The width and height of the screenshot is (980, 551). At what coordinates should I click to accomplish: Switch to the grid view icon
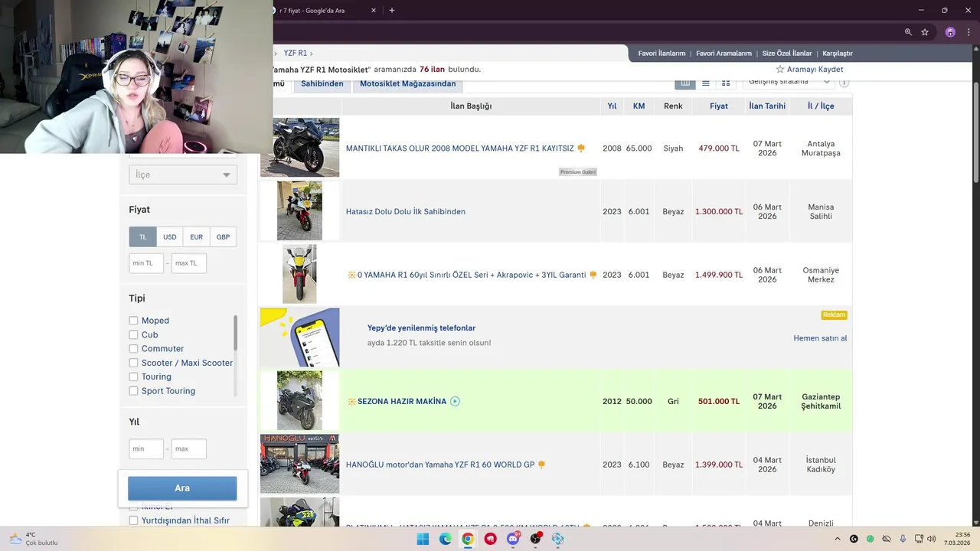(726, 83)
